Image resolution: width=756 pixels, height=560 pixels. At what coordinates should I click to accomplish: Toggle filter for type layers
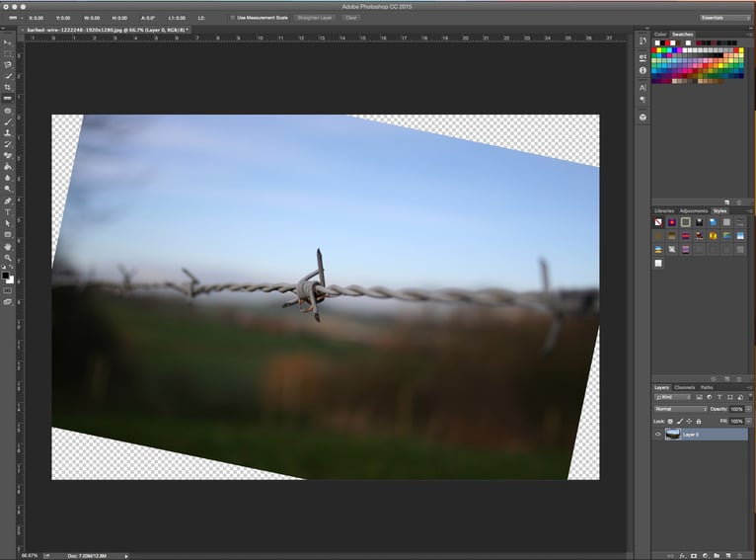click(x=719, y=397)
